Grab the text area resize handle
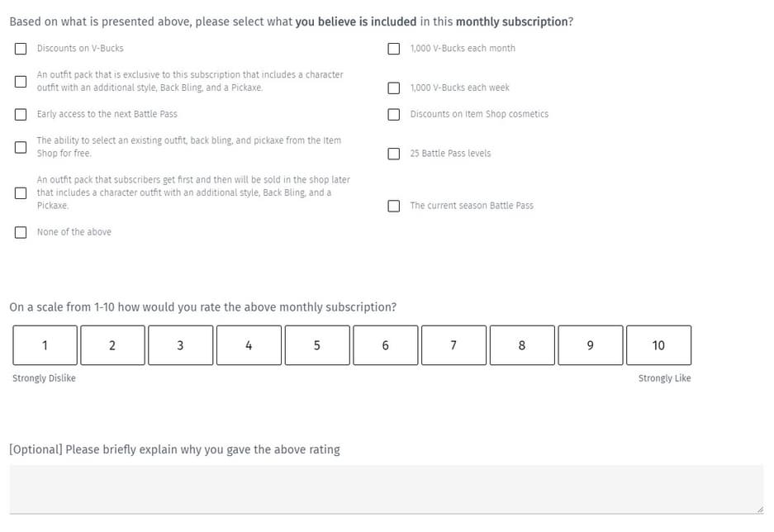 (758, 509)
